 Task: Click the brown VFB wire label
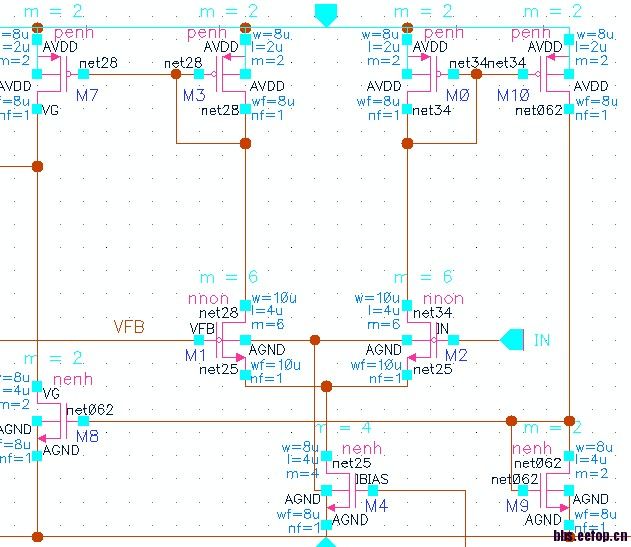(129, 327)
